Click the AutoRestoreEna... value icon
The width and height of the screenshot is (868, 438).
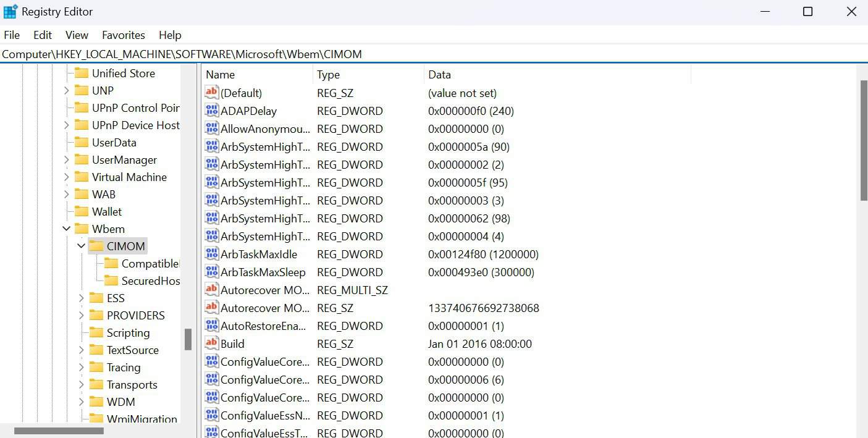(x=212, y=326)
